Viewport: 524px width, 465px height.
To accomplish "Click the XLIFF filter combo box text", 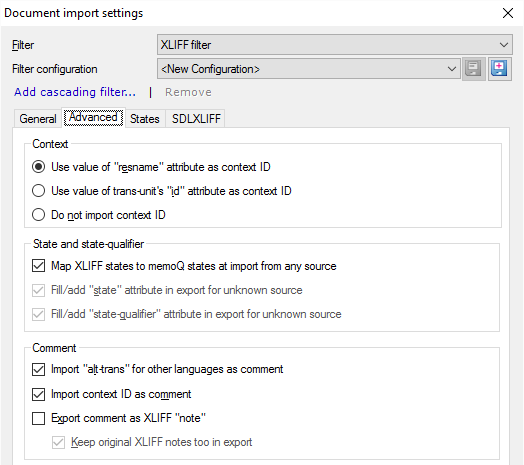I will coord(186,45).
